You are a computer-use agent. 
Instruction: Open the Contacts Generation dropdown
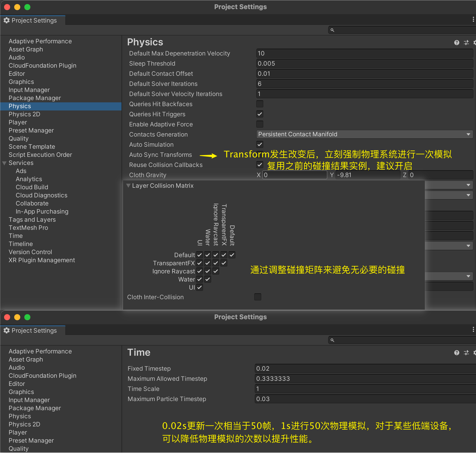[x=364, y=134]
